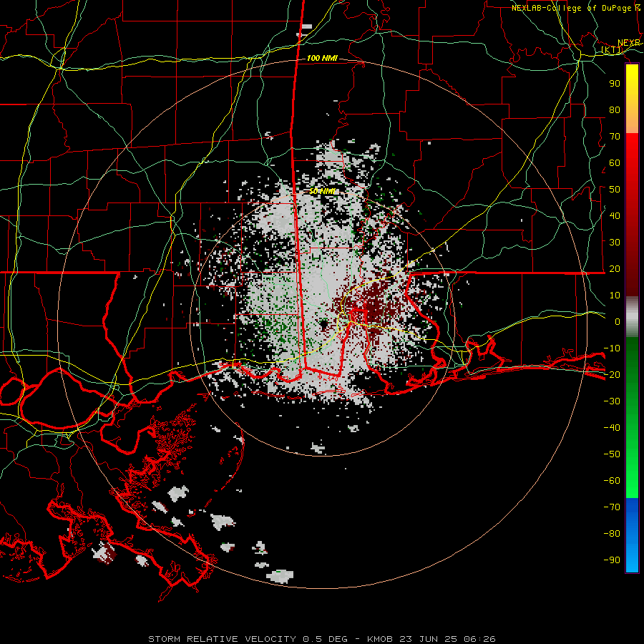
Task: Click the gray zero-velocity segment of color bar
Action: coord(632,317)
